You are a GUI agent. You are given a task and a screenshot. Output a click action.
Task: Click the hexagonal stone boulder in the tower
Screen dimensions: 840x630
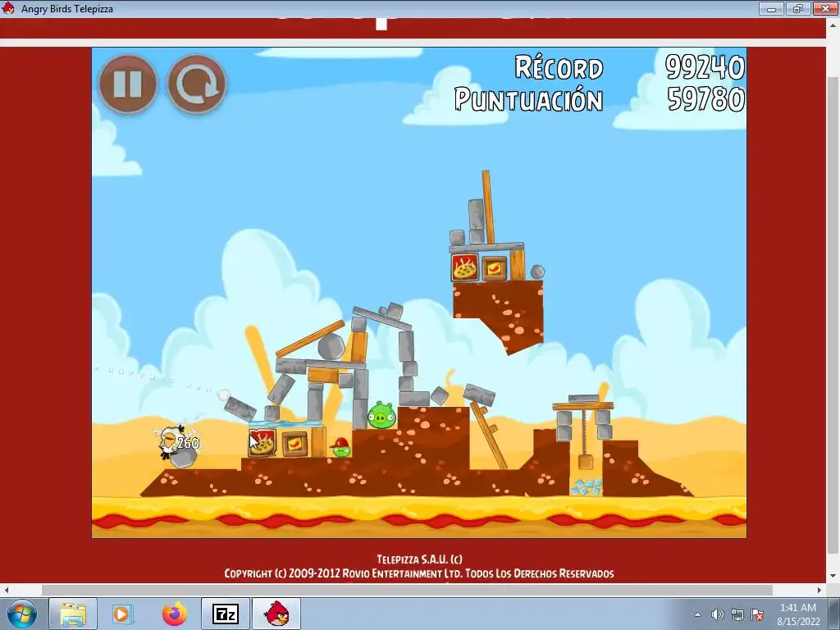(331, 347)
